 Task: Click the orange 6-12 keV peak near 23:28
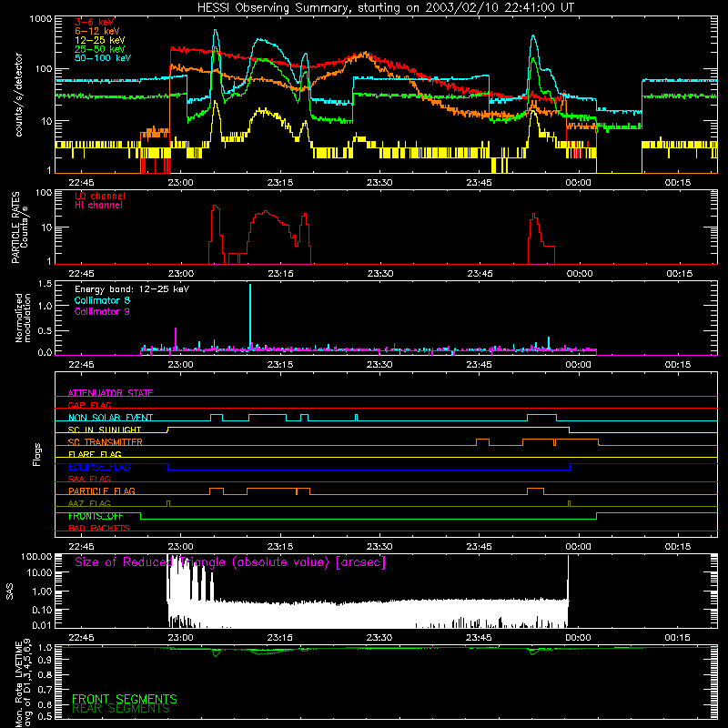pos(366,54)
